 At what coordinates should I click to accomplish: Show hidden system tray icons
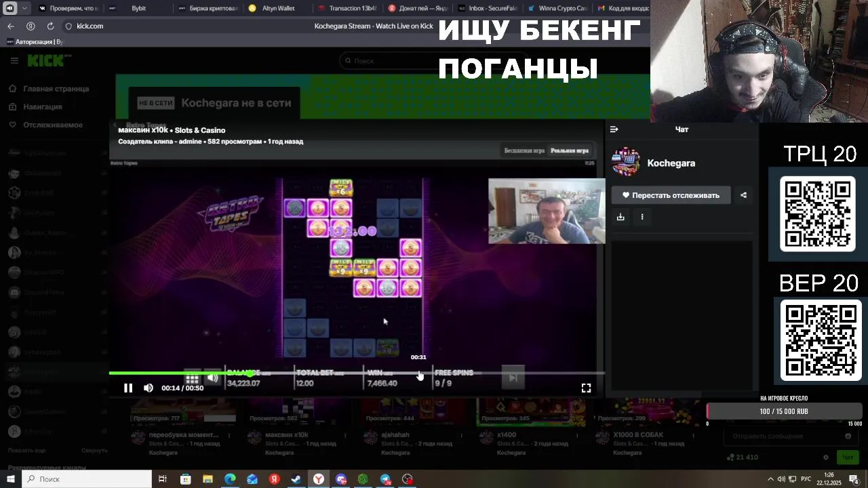(772, 479)
